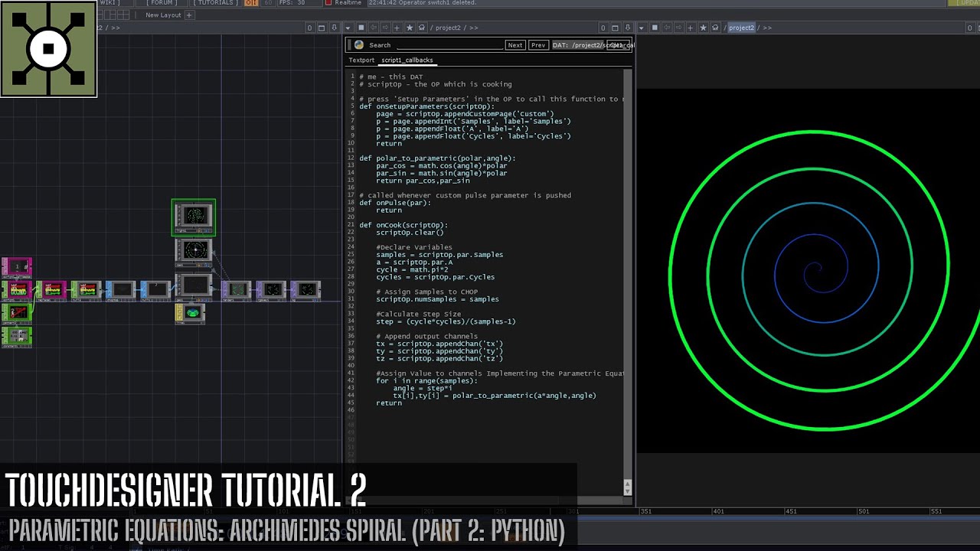Click the Python icon beside Search

point(358,45)
